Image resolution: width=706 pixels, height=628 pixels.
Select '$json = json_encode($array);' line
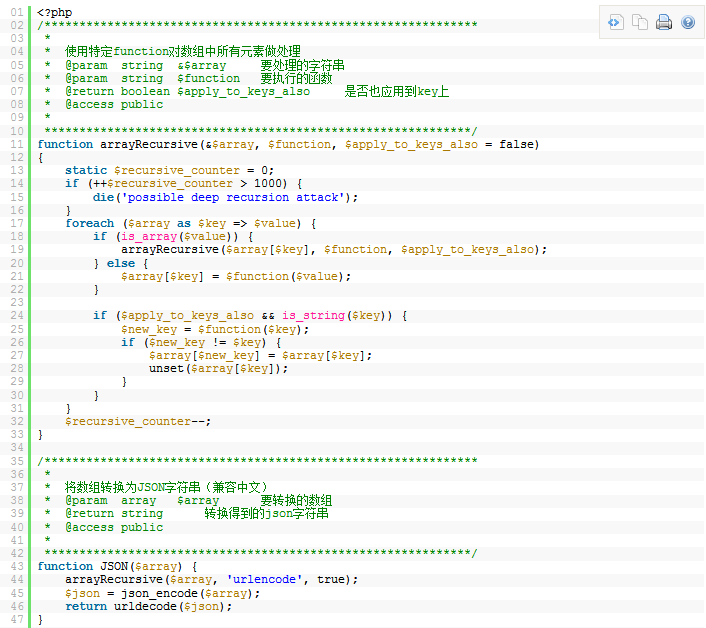point(163,594)
